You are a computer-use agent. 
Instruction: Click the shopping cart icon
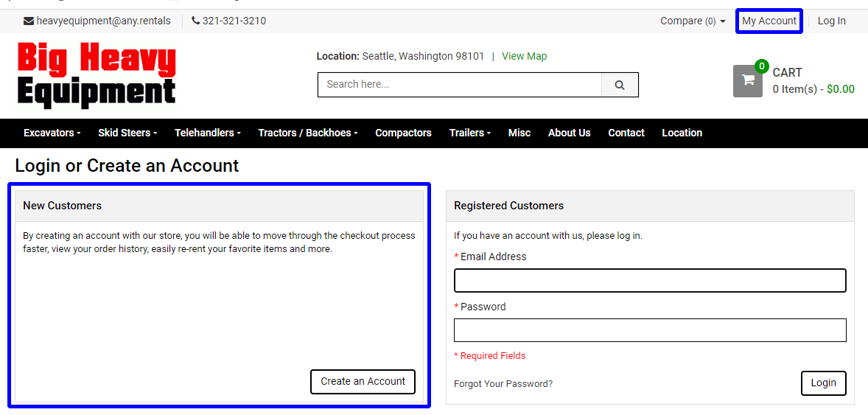[x=747, y=81]
